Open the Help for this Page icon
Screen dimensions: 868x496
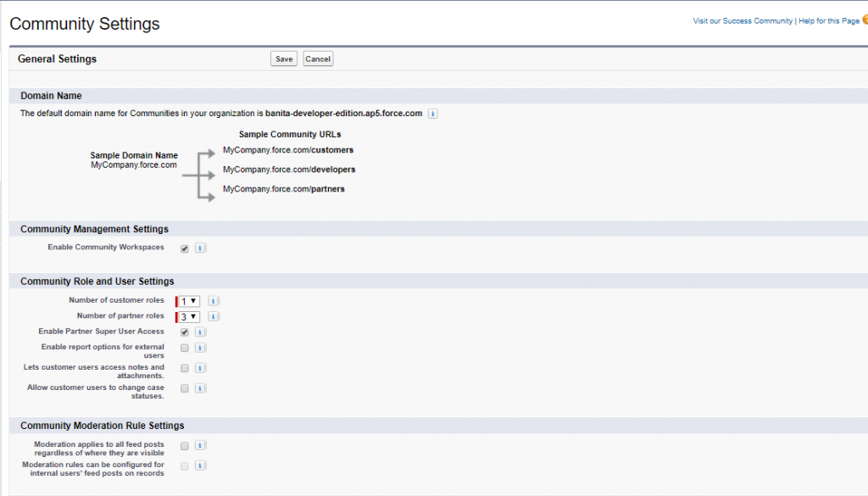pyautogui.click(x=865, y=20)
